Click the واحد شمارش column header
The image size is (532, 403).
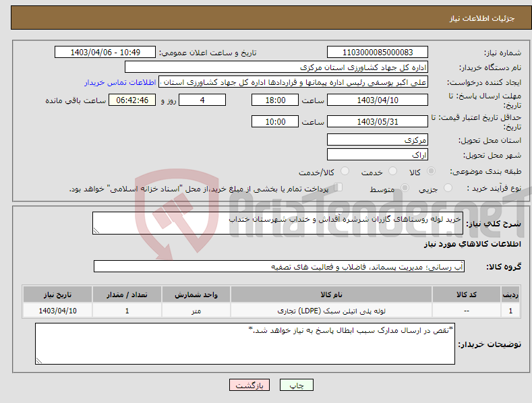(196, 294)
